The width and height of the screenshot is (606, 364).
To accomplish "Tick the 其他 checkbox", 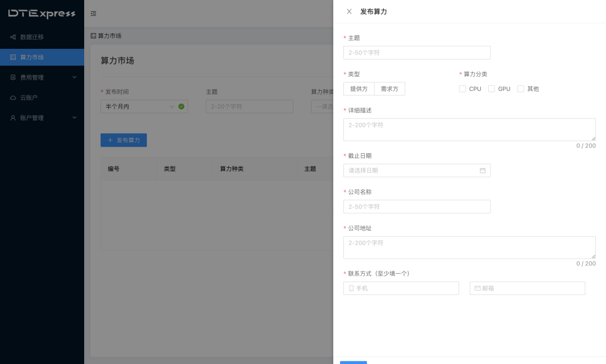I will point(521,89).
